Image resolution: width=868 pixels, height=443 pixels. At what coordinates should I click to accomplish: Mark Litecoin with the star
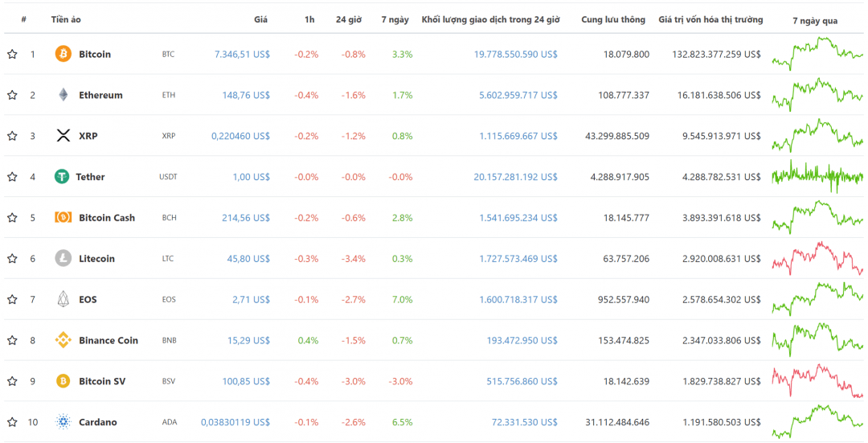[12, 259]
